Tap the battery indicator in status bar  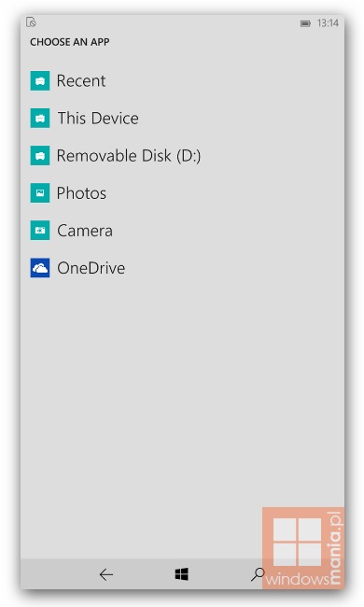pos(305,23)
